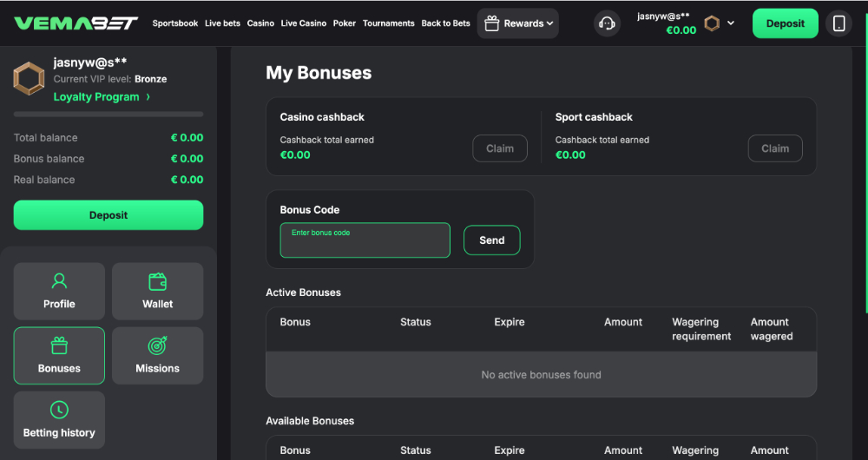The image size is (868, 460).
Task: Open the Loyalty Program link
Action: coord(102,97)
